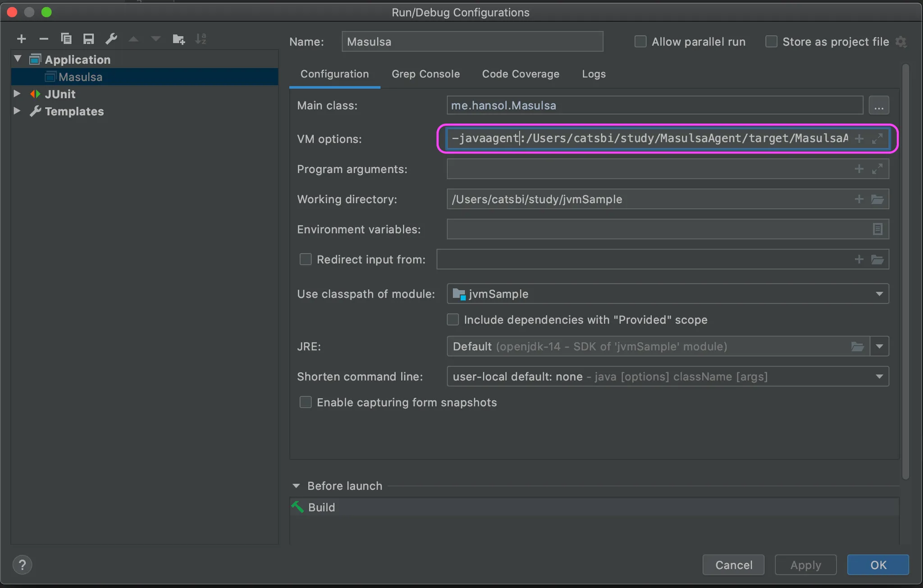This screenshot has height=588, width=923.
Task: Click the Save Configuration disk icon
Action: (88, 39)
